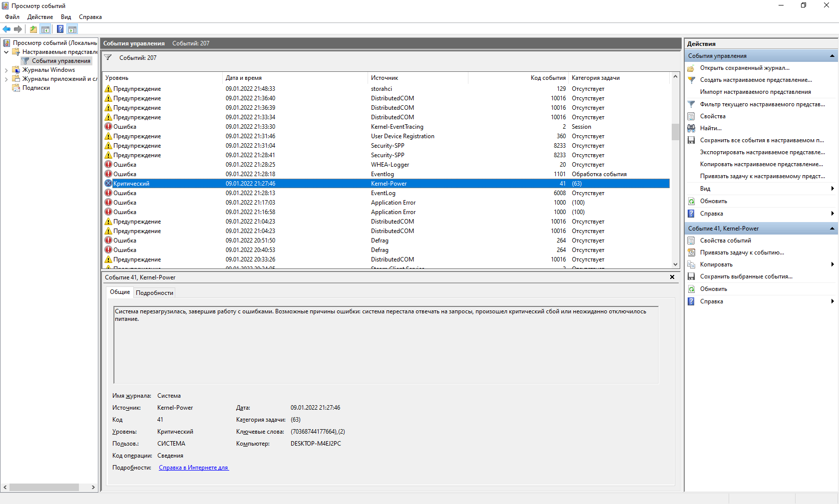Select the User Device Registration warning row

coord(386,136)
